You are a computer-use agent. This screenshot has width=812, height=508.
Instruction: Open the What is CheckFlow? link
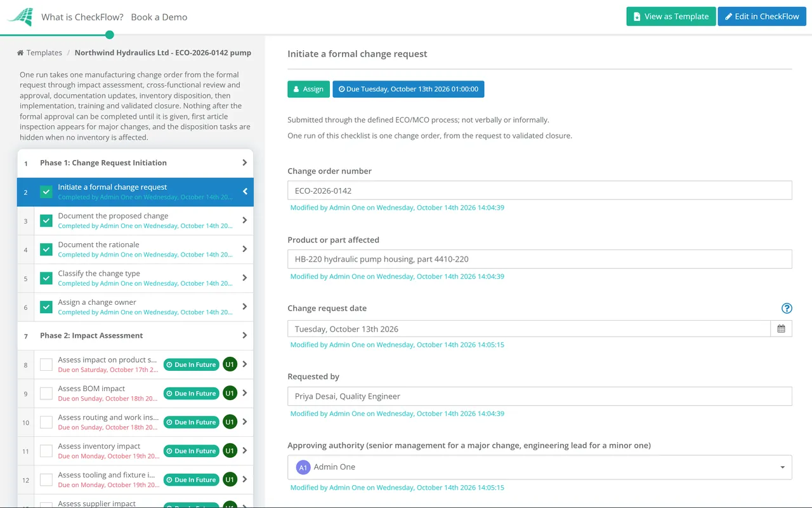coord(82,17)
